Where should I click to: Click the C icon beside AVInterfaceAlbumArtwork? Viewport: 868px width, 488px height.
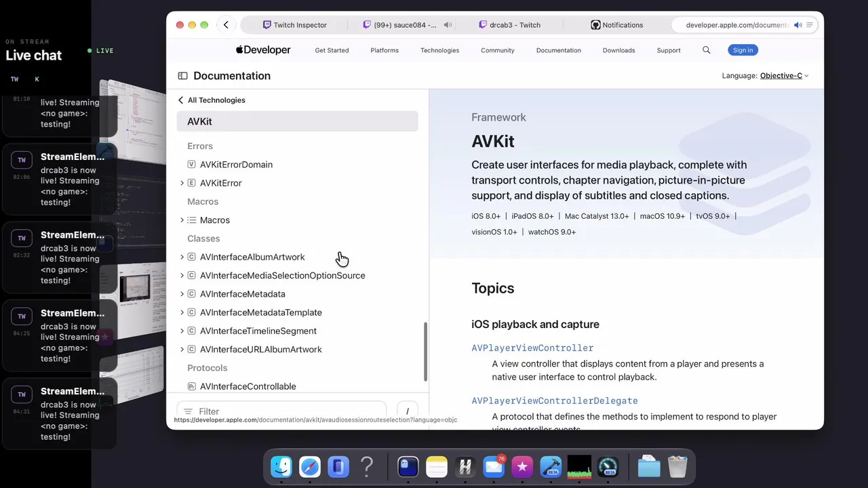tap(191, 257)
